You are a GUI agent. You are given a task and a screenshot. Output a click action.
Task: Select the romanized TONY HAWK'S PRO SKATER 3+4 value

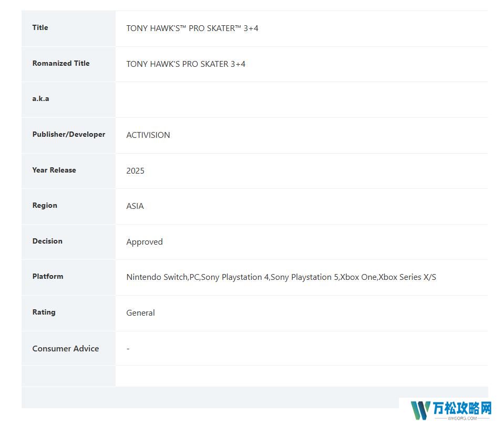point(186,64)
